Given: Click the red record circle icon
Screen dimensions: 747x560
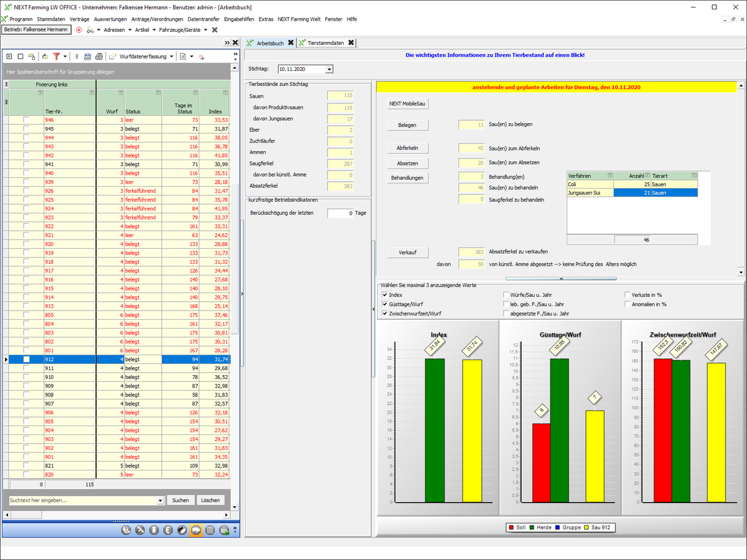Looking at the screenshot, I should (x=79, y=30).
